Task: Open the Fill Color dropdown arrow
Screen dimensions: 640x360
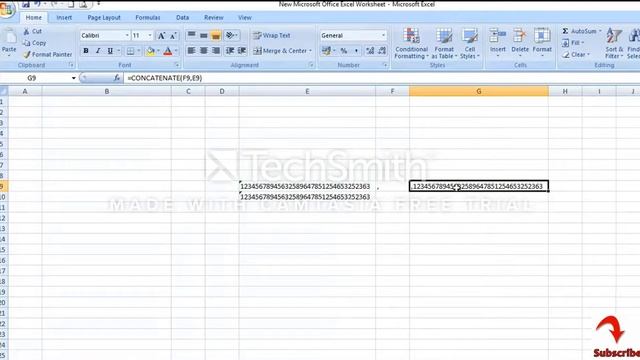Action: point(158,51)
